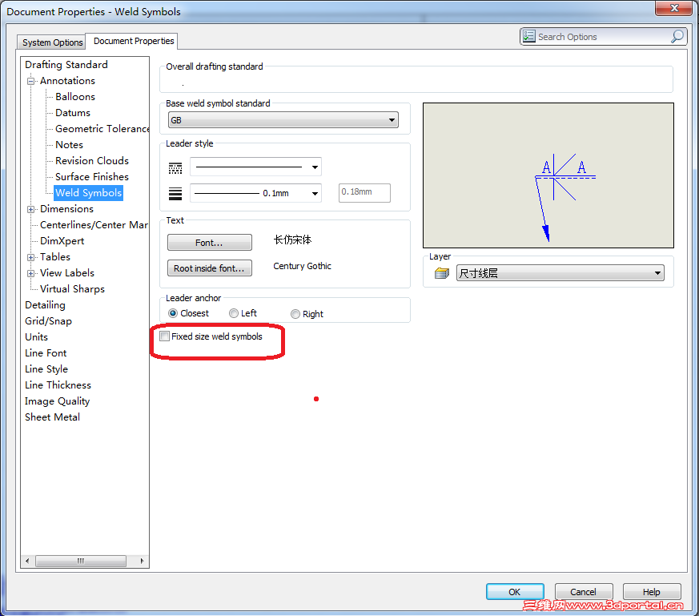Screen dimensions: 699x616
Task: Expand the View Labels tree node
Action: point(30,273)
